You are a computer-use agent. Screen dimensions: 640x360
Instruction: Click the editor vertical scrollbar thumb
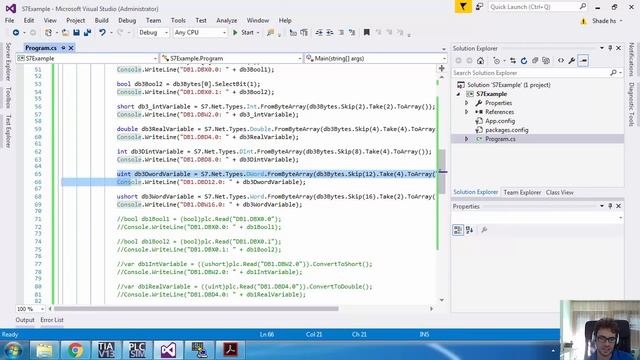point(442,171)
